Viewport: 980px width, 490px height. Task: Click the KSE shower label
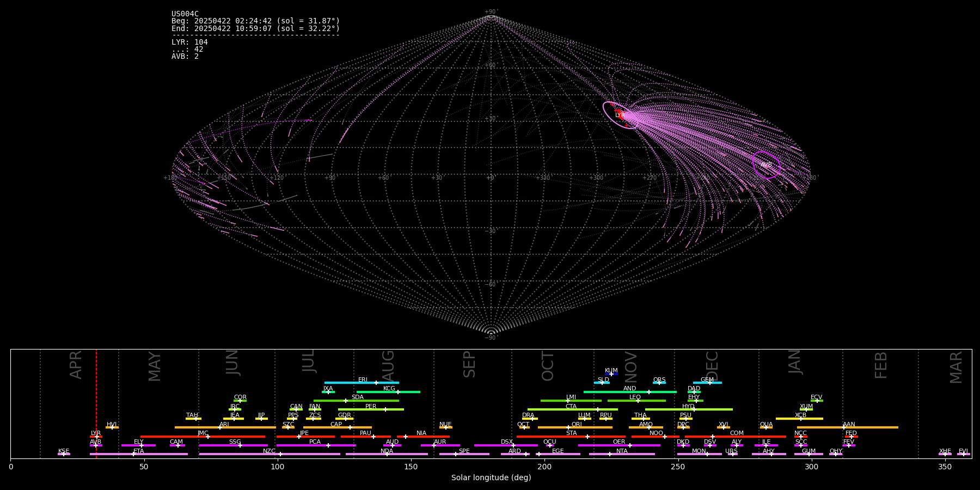(64, 451)
